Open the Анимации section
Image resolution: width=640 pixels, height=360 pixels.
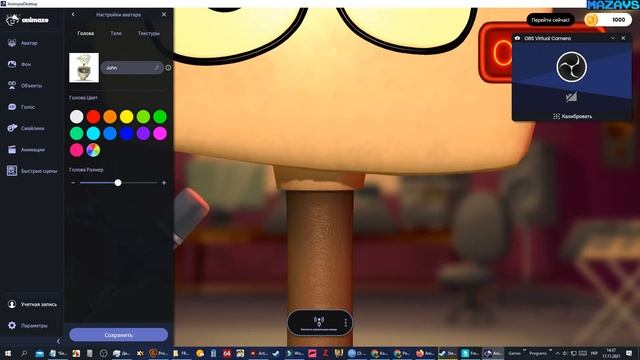(x=26, y=149)
